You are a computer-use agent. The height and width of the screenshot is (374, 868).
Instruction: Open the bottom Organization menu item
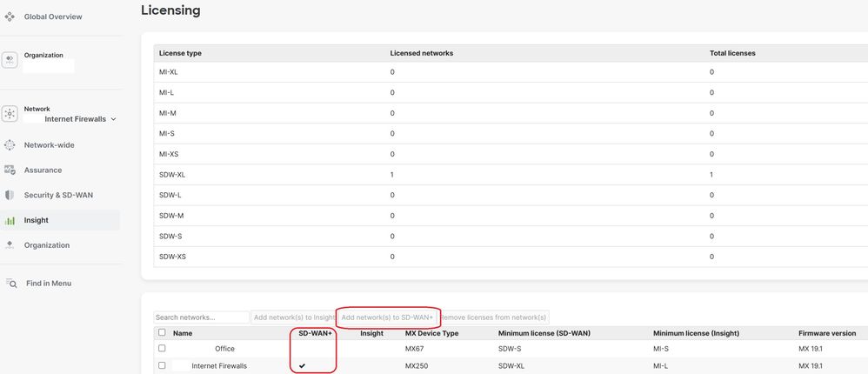point(46,245)
